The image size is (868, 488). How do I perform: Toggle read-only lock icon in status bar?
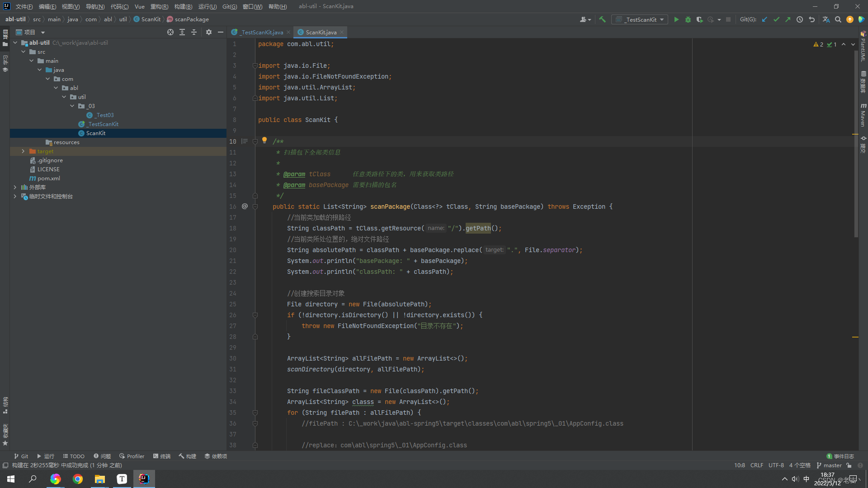tap(849, 465)
